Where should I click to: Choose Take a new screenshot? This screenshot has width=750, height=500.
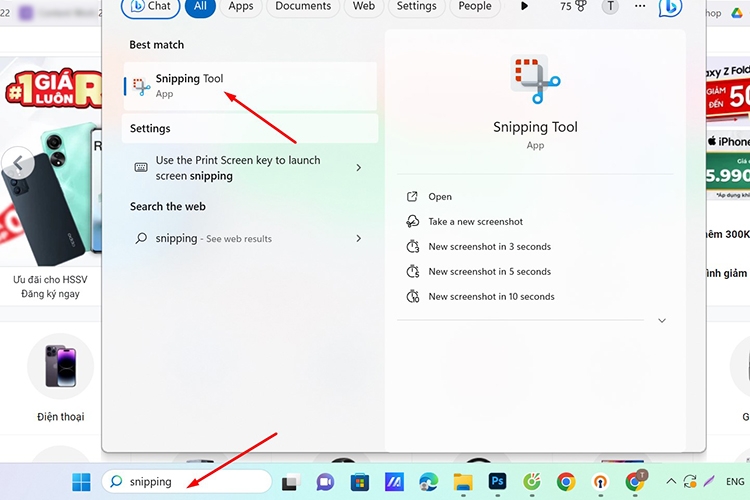tap(475, 222)
